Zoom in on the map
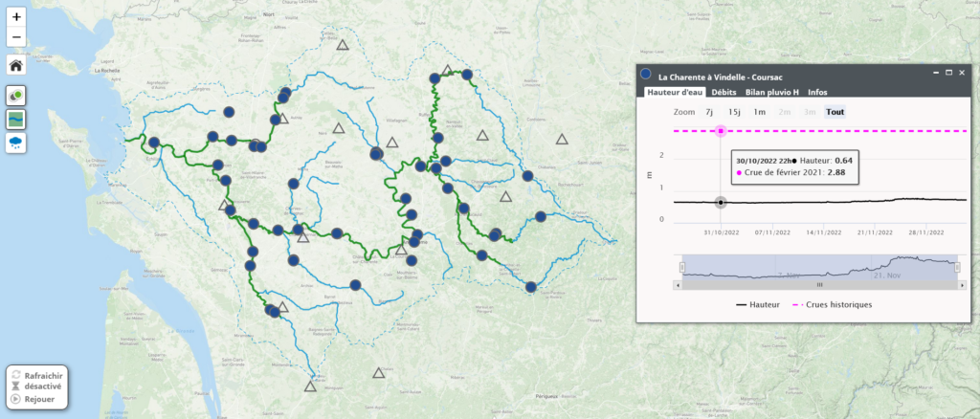The height and width of the screenshot is (419, 980). point(16,17)
